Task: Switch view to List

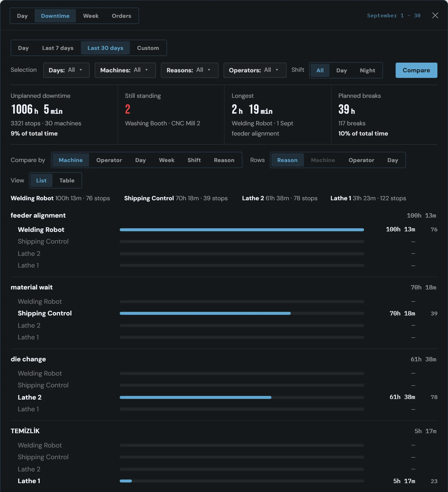Action: coord(41,180)
